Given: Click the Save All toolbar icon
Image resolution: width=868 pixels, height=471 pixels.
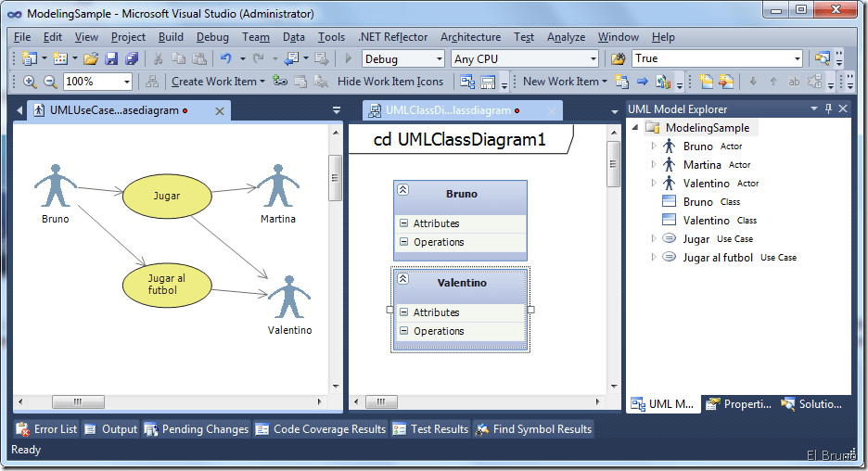Looking at the screenshot, I should pos(131,58).
